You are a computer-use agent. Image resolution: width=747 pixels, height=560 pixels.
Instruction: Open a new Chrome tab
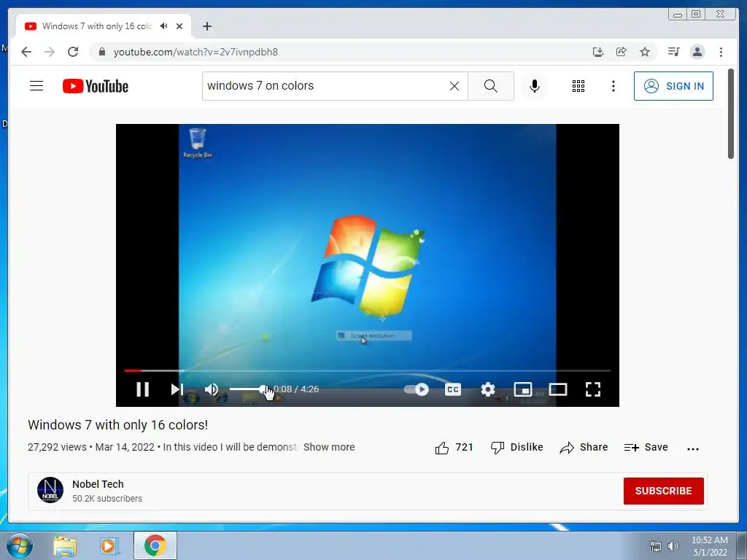coord(206,26)
